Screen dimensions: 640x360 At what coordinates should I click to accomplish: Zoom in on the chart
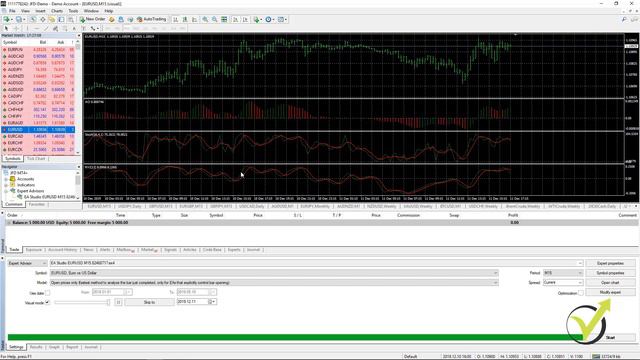(205, 19)
